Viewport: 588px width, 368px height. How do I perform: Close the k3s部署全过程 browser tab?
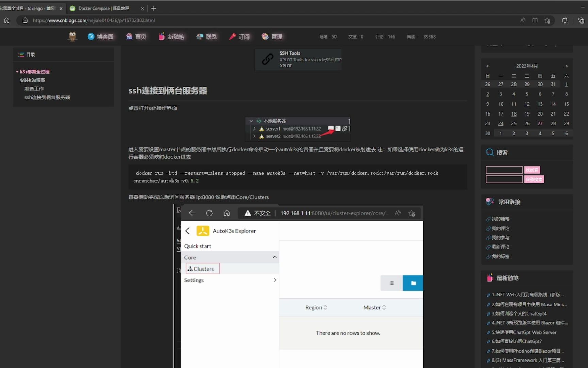pos(61,9)
